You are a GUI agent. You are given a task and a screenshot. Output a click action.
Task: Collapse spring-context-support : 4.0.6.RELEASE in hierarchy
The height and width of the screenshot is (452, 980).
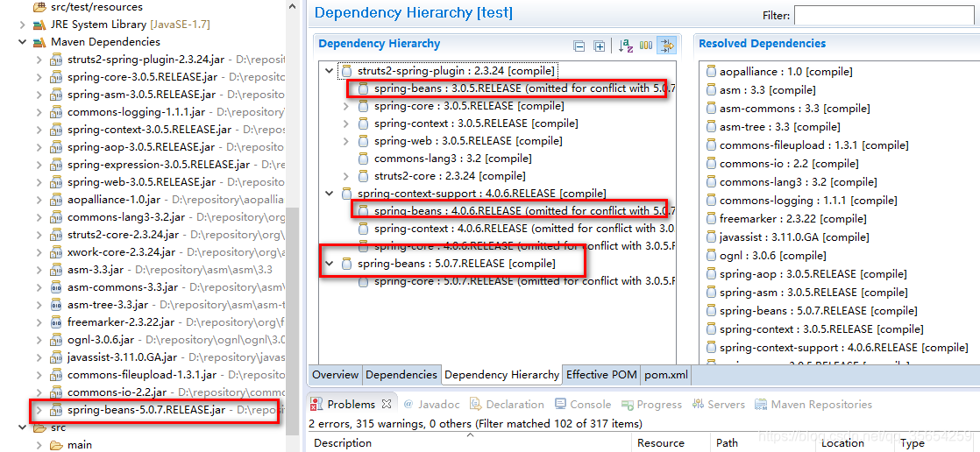click(330, 194)
